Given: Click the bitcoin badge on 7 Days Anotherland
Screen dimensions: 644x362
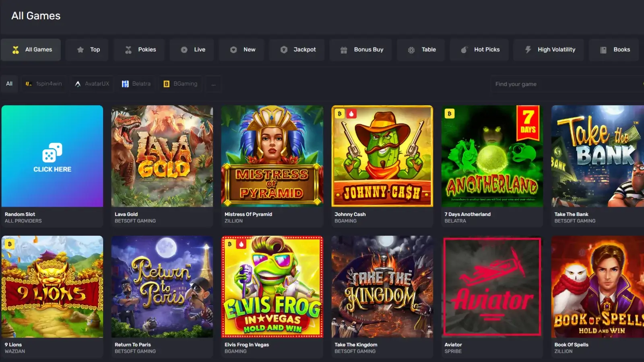Looking at the screenshot, I should 450,114.
